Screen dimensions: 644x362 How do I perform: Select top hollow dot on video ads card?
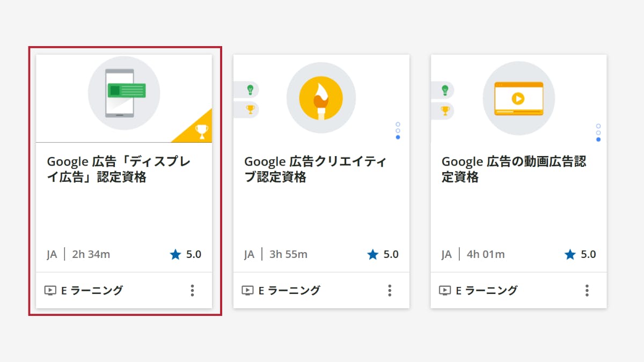598,126
